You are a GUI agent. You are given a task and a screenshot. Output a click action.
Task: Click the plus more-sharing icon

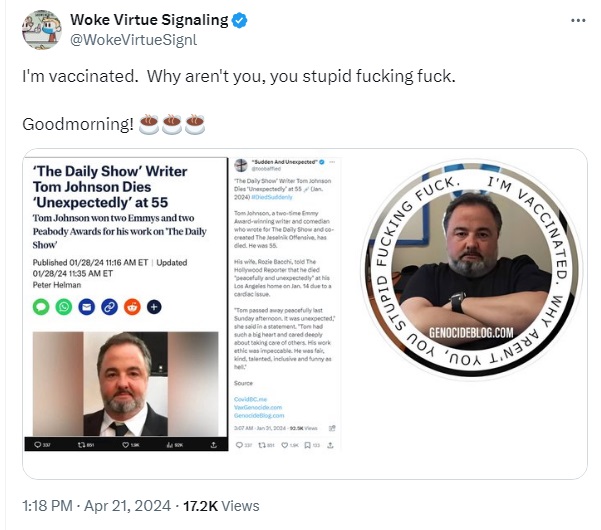point(153,306)
